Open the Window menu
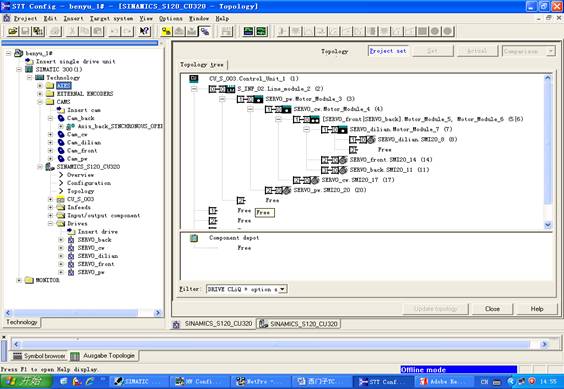 199,18
